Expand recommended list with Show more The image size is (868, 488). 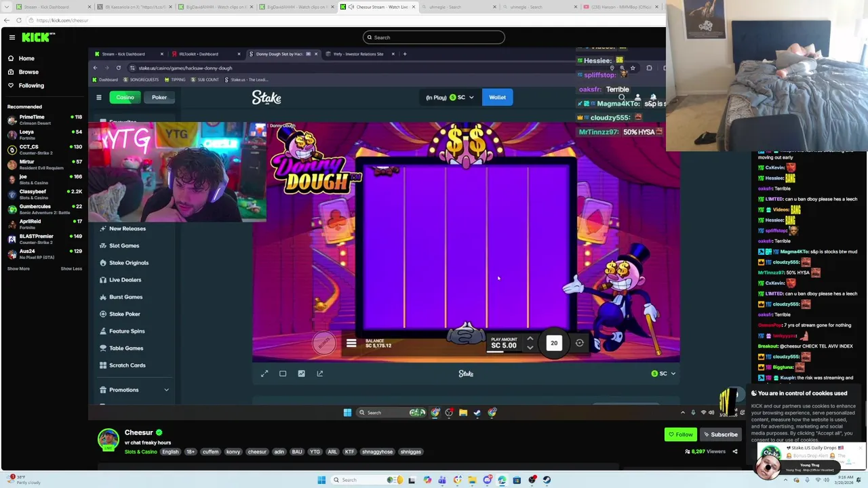pyautogui.click(x=18, y=268)
